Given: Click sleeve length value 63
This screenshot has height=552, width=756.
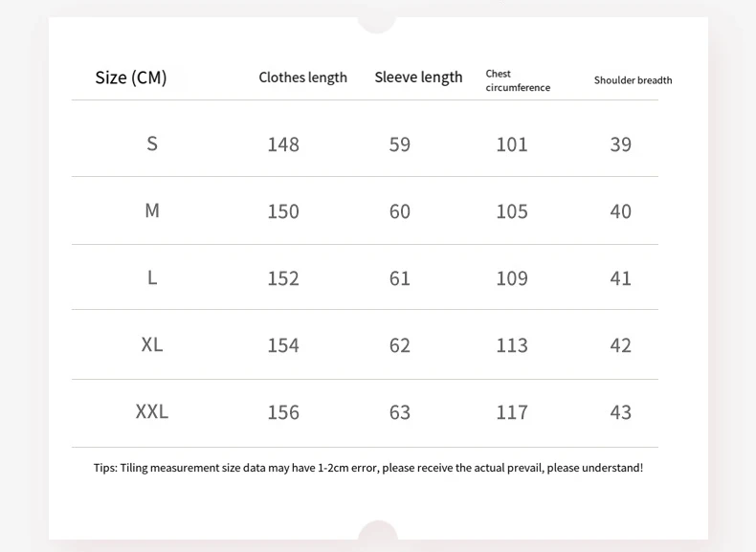Looking at the screenshot, I should coord(400,412).
